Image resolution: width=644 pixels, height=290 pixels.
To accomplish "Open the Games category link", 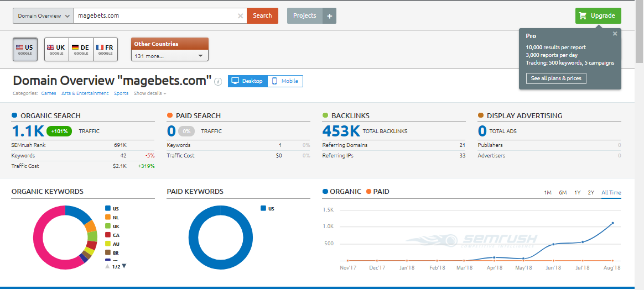I will (x=49, y=93).
